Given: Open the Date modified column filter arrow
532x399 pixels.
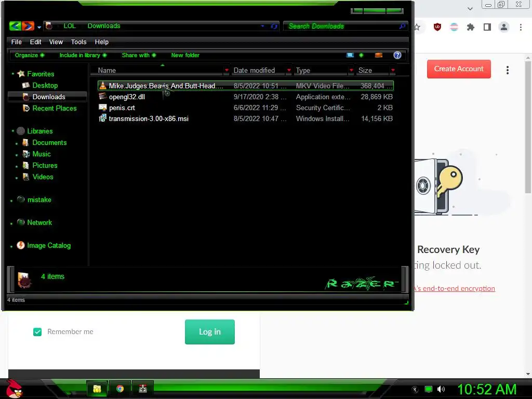Looking at the screenshot, I should pos(289,70).
